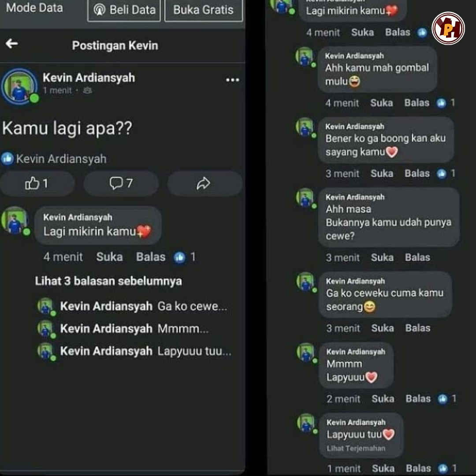
Task: Tap Buka Gratis button in top bar
Action: pyautogui.click(x=203, y=10)
